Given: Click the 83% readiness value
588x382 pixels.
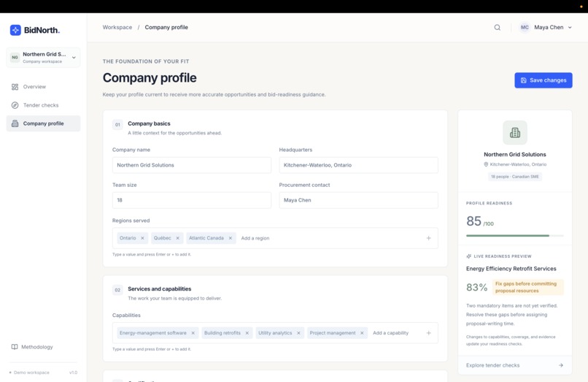Looking at the screenshot, I should click(x=476, y=287).
